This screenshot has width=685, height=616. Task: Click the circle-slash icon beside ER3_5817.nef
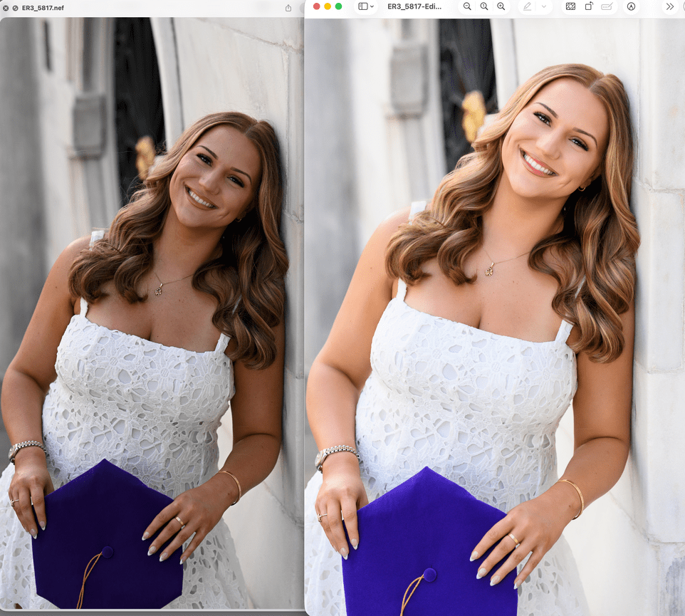tap(15, 8)
